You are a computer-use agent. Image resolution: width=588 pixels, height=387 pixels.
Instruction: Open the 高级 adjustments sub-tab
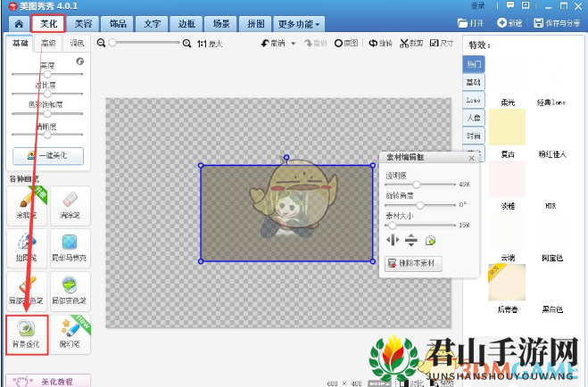pyautogui.click(x=48, y=43)
